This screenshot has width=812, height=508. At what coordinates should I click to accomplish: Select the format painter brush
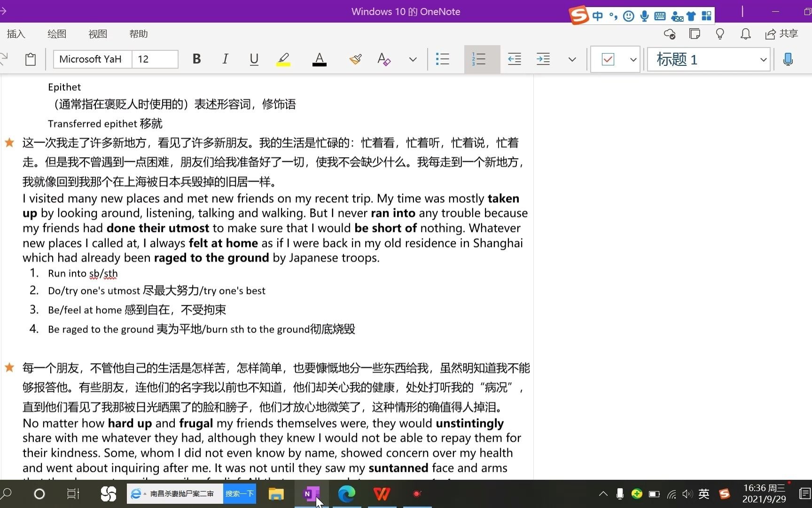(x=355, y=59)
